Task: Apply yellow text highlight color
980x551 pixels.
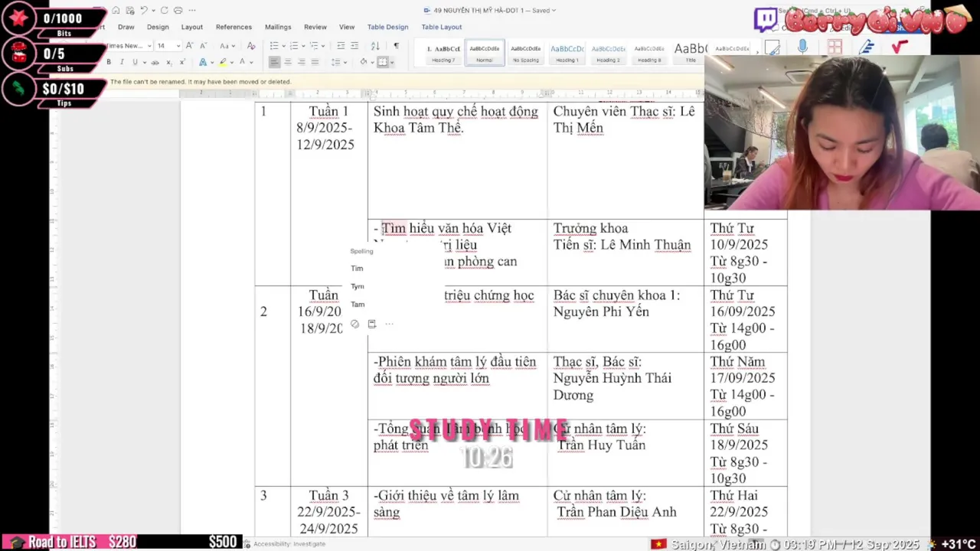Action: point(223,62)
